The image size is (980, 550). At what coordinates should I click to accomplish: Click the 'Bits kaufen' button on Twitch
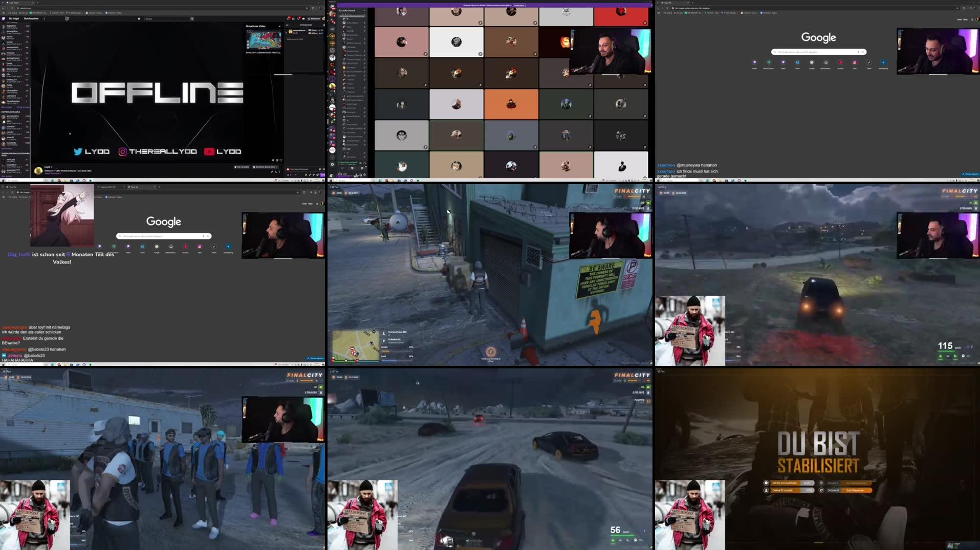[314, 19]
